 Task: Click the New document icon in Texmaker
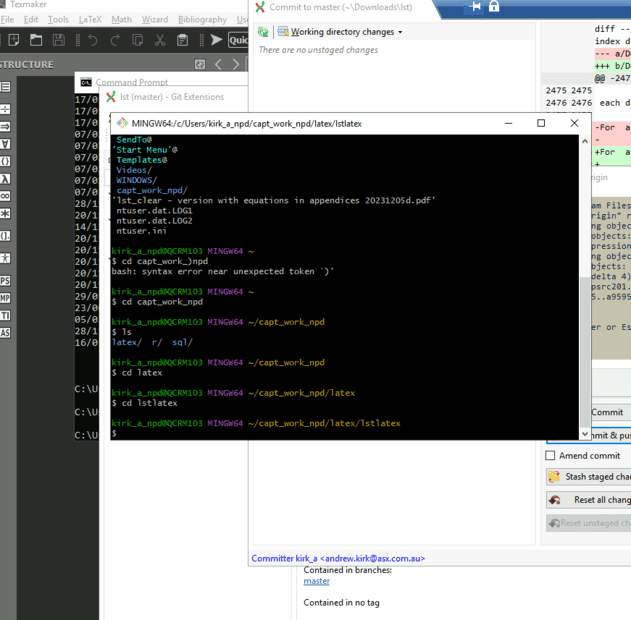pos(12,40)
